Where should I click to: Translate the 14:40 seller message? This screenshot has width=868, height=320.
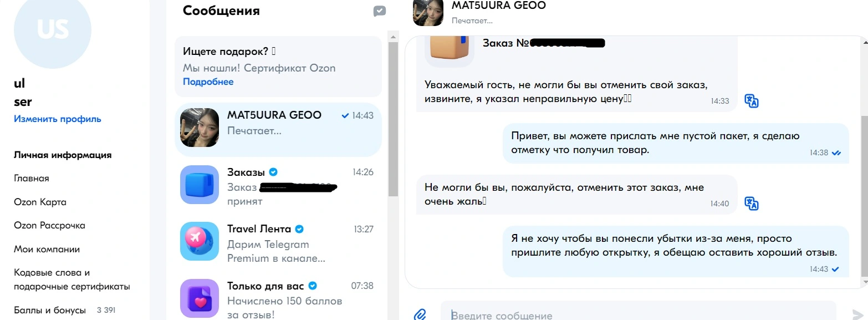751,203
